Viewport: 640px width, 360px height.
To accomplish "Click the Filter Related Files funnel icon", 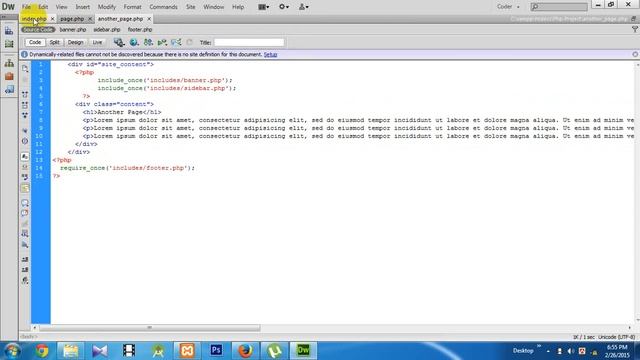I will 635,29.
